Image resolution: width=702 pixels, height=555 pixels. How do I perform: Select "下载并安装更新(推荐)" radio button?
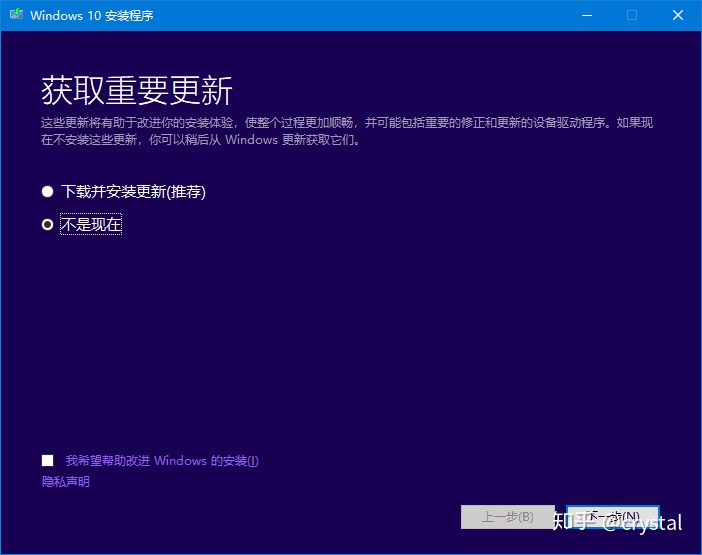(47, 192)
